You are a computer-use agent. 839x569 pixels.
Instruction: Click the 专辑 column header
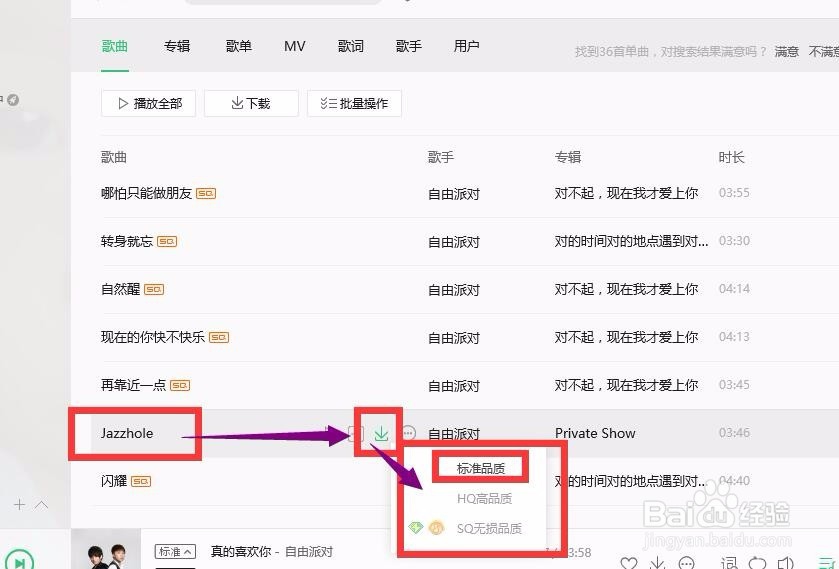(x=568, y=157)
